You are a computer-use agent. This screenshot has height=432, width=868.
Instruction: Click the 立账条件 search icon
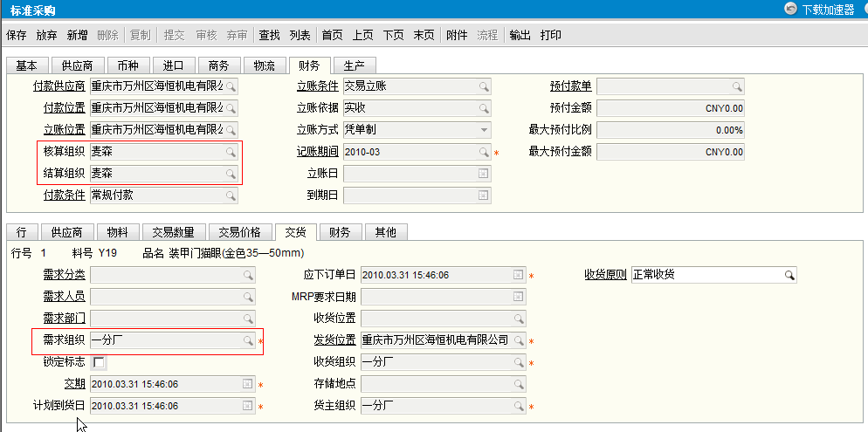coord(484,86)
